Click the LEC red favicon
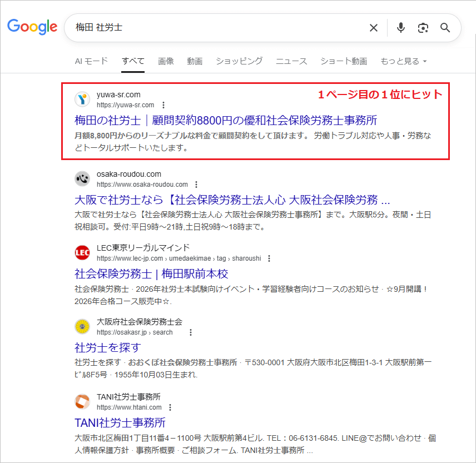Screen dimensions: 476x463 [82, 253]
